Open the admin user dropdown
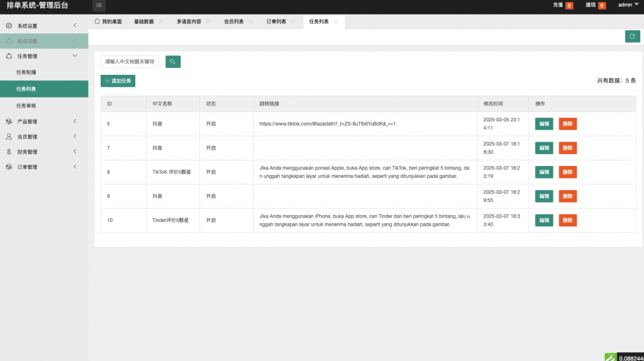This screenshot has width=644, height=361. click(x=628, y=5)
